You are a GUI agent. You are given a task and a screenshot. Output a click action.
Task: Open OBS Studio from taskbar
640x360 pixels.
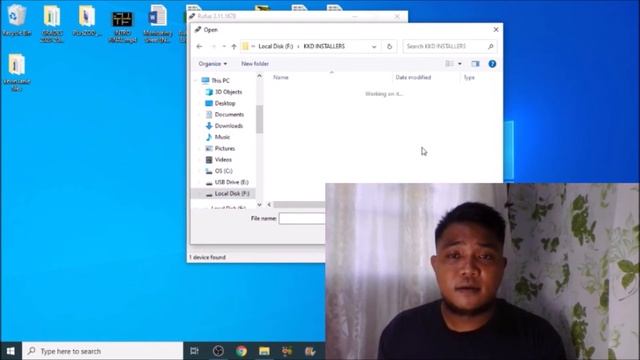218,351
